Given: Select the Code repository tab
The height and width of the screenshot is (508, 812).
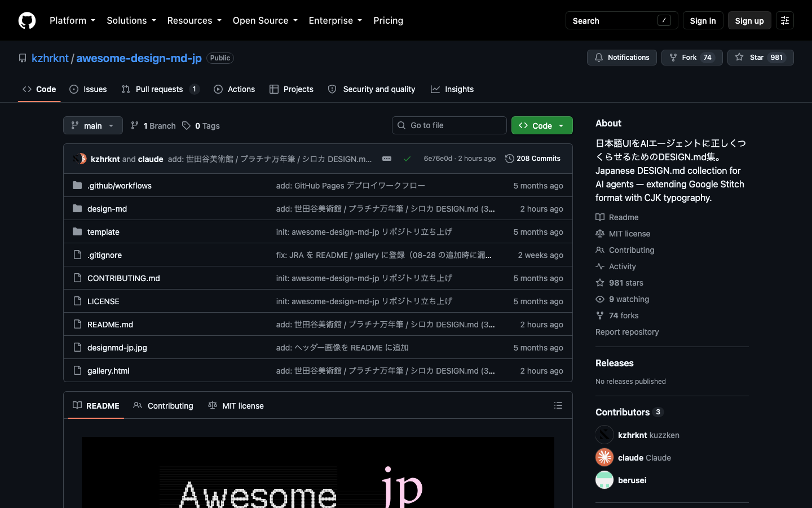Looking at the screenshot, I should point(39,89).
